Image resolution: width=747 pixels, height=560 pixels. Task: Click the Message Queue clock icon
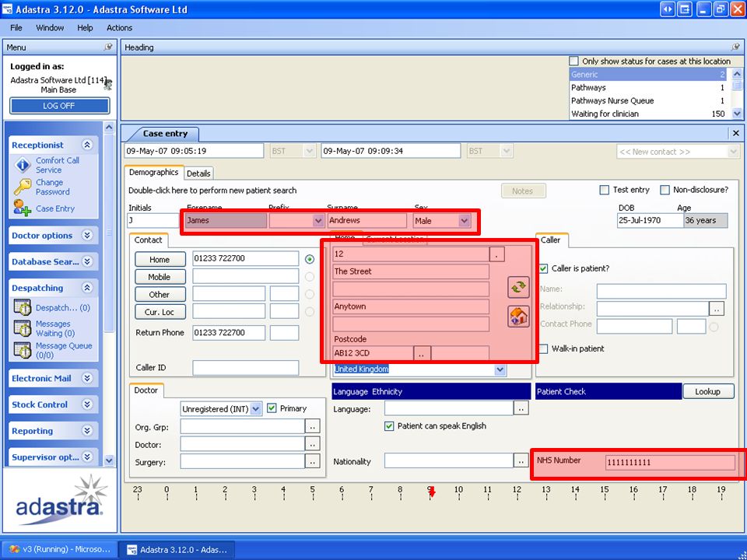(x=23, y=350)
